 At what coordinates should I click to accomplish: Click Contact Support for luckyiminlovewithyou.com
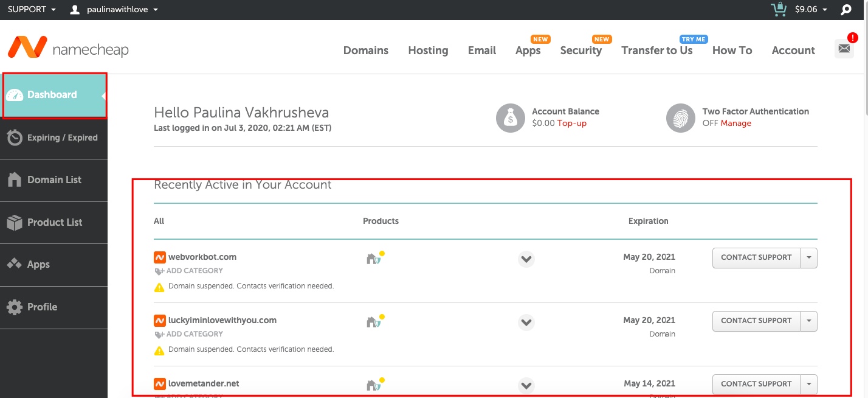[x=756, y=321]
